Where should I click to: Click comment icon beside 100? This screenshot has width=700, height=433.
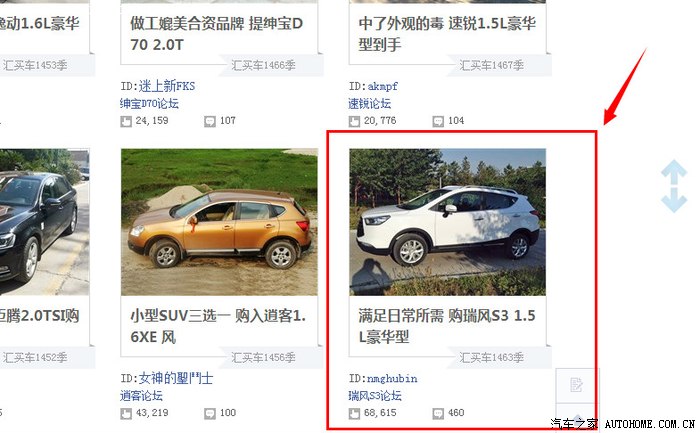coord(210,414)
